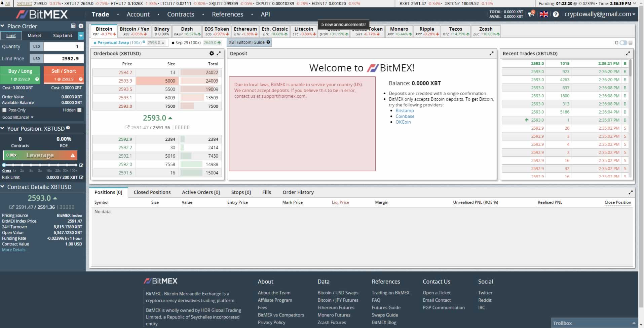The image size is (644, 328).
Task: Click More Details... under Contract Details
Action: (15, 250)
